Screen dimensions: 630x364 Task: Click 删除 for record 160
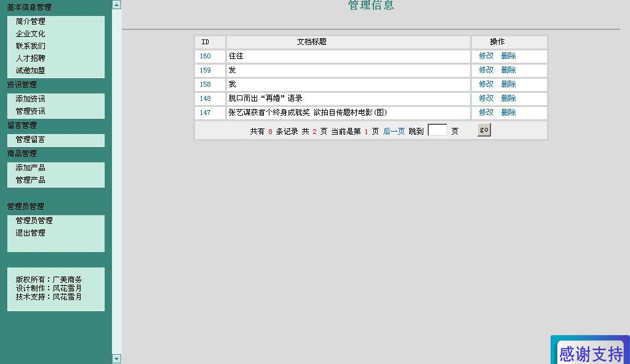(509, 56)
